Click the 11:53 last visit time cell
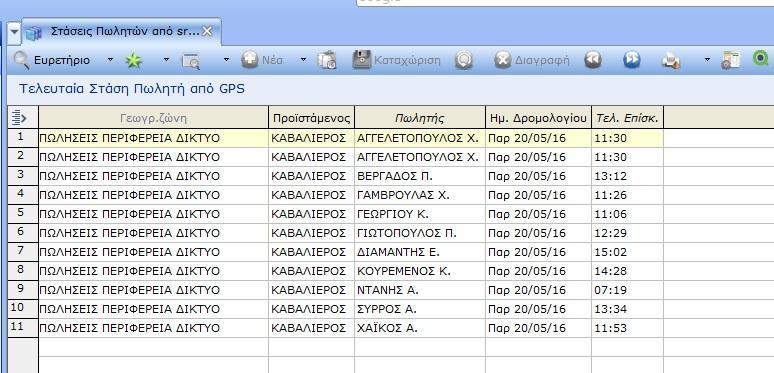774x373 pixels. [x=627, y=328]
